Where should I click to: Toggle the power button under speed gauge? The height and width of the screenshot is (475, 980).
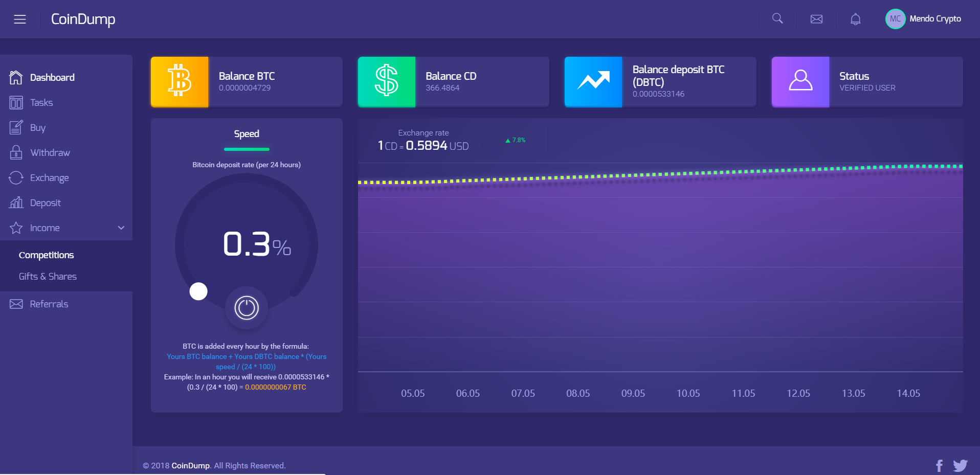[247, 308]
